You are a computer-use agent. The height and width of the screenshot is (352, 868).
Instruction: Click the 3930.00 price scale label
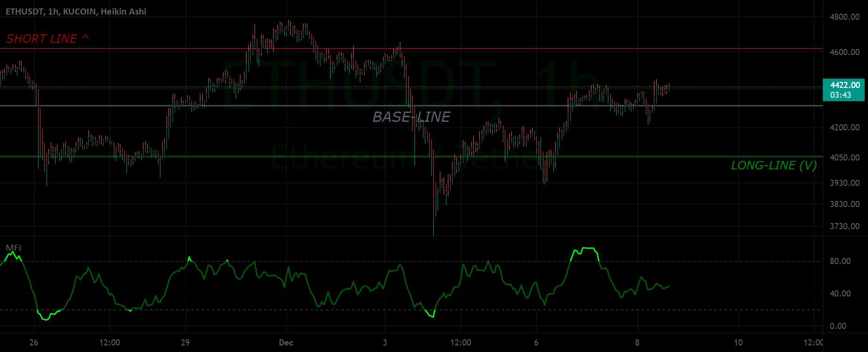[x=845, y=183]
